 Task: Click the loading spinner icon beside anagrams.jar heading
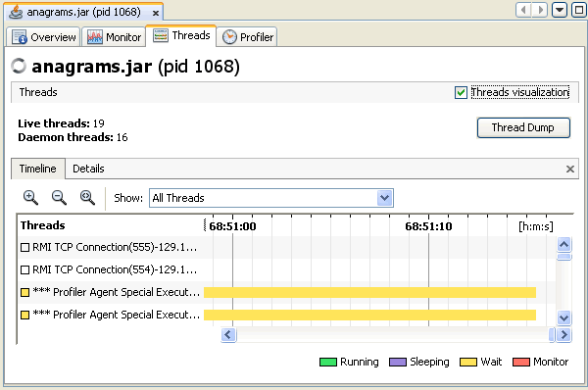19,66
